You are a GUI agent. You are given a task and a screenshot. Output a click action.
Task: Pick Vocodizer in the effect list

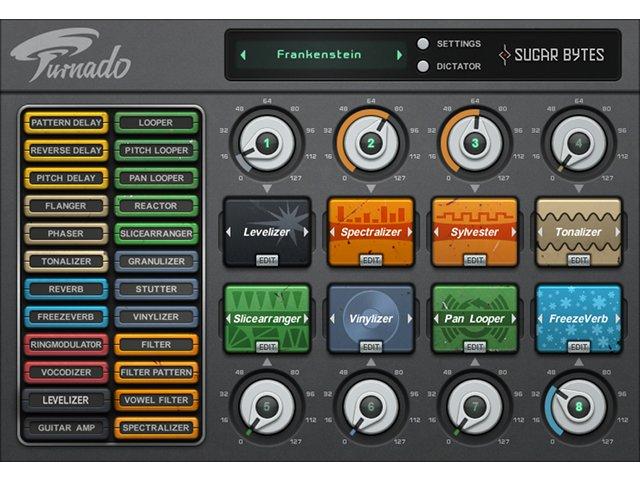click(66, 372)
